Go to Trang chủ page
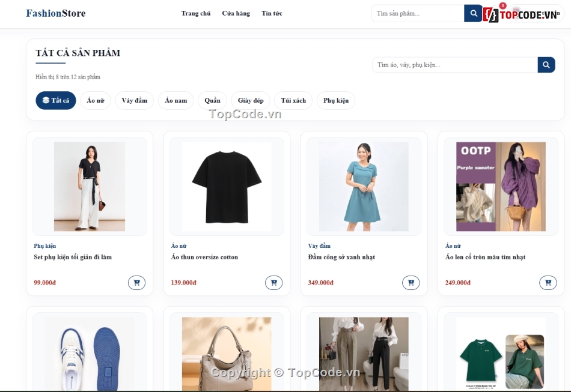 196,13
